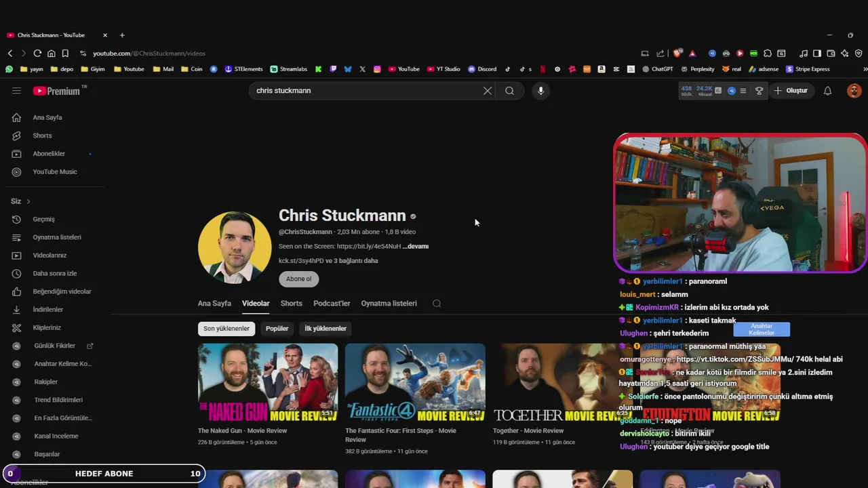
Task: Open YouTube notifications bell
Action: pyautogui.click(x=827, y=91)
